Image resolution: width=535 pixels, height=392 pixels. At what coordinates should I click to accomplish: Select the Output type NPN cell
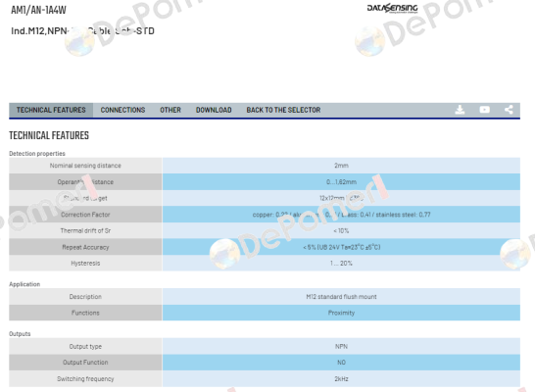point(341,346)
